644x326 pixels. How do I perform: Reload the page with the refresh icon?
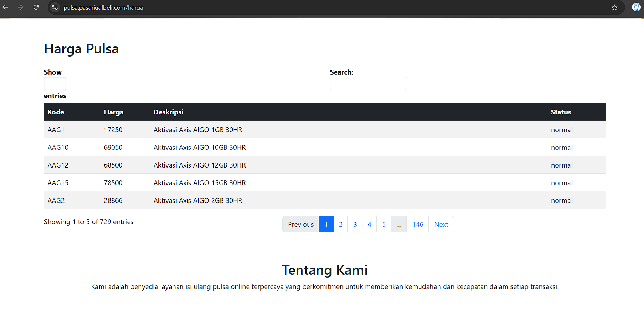pos(36,7)
